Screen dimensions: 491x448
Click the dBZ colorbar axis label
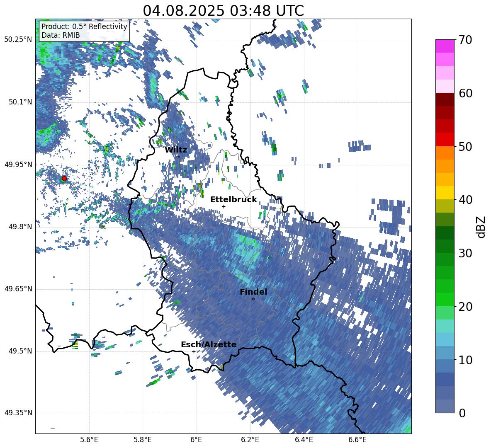point(481,227)
